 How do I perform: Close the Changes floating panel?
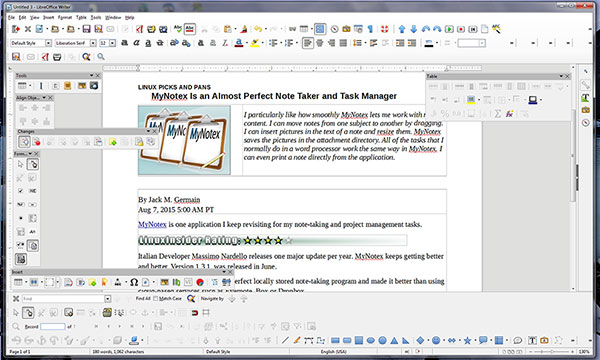(x=155, y=131)
